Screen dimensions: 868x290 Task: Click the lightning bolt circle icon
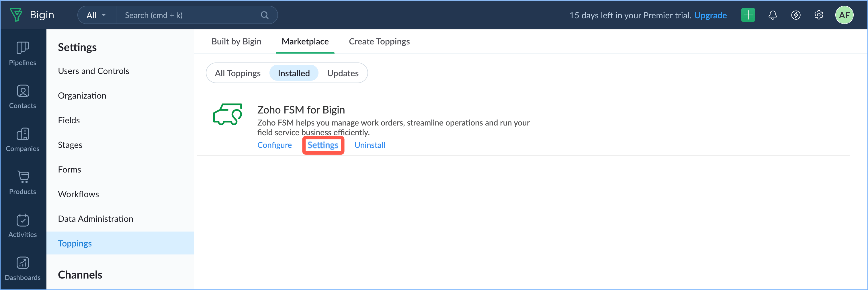pos(795,15)
